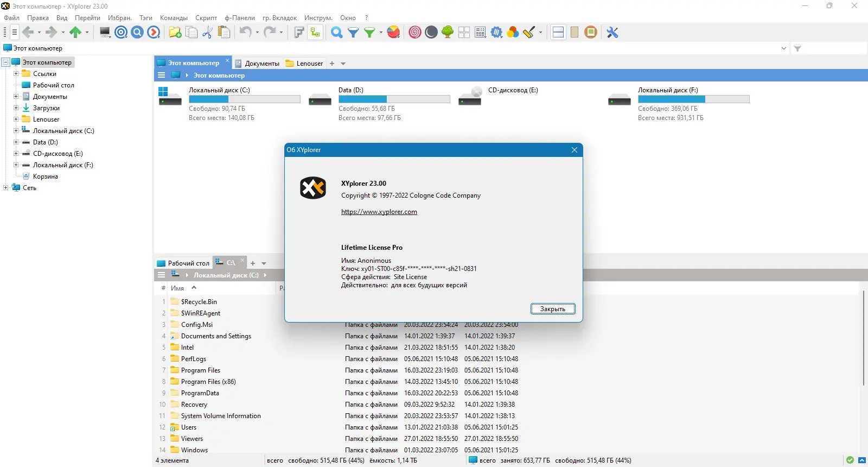Open the Инструм. menu
868x467 pixels.
(318, 18)
